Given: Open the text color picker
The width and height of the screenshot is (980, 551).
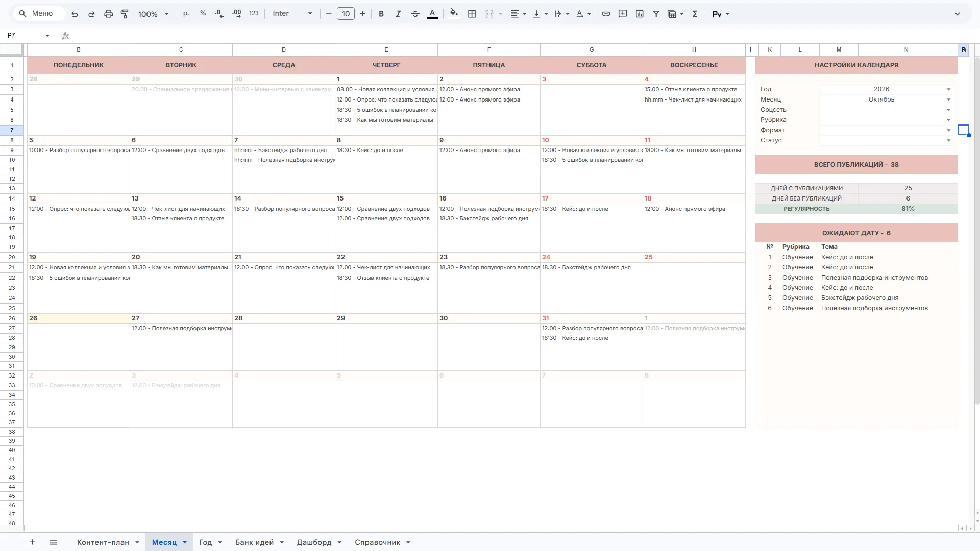Looking at the screenshot, I should 432,14.
